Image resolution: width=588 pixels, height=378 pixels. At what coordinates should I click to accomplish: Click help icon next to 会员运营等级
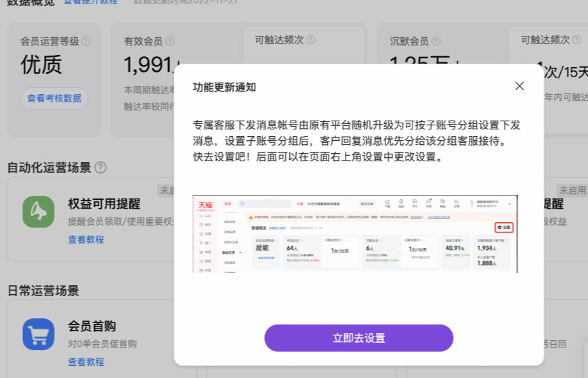86,41
